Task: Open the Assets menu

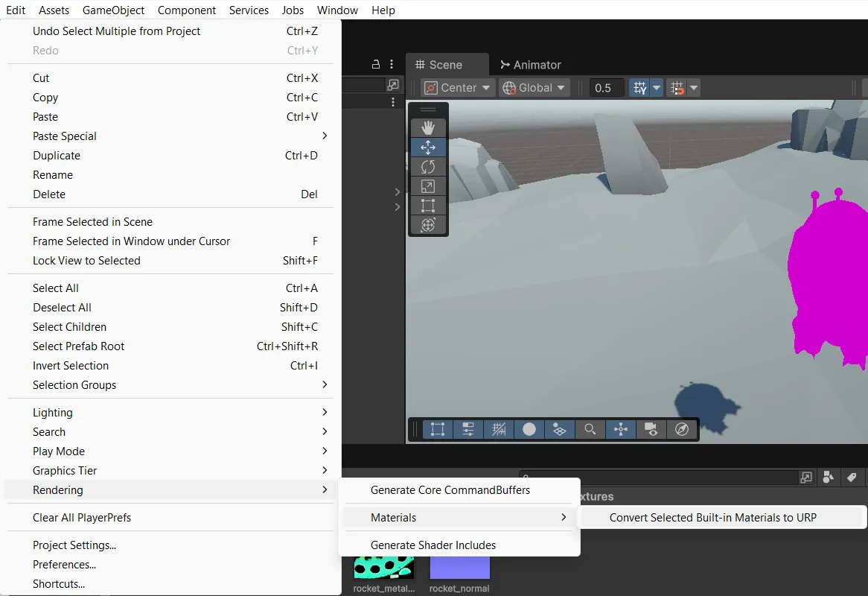Action: (x=54, y=10)
